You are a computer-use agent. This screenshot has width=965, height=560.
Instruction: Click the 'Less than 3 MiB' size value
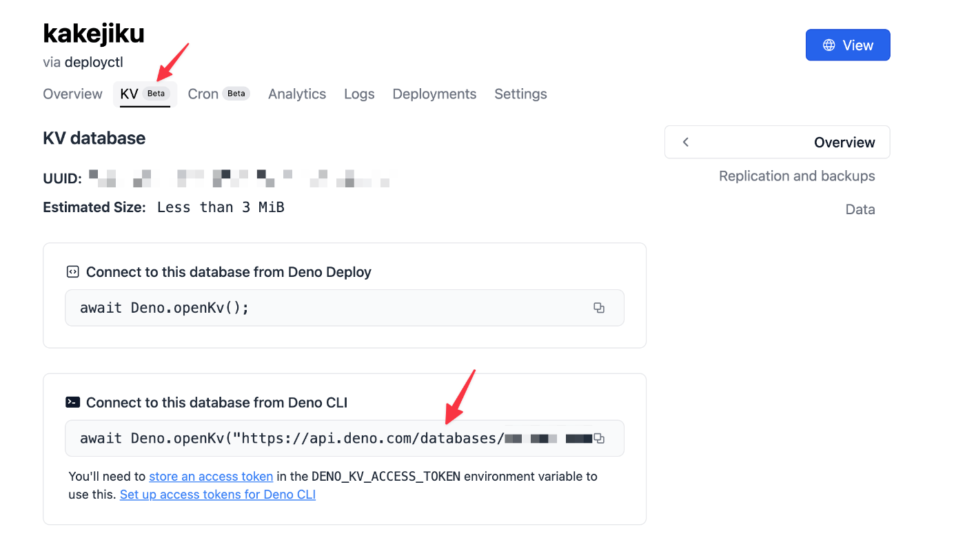(x=221, y=207)
